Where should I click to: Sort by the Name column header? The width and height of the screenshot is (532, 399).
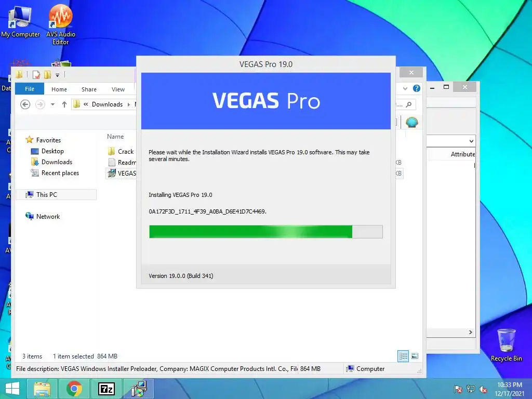click(115, 137)
